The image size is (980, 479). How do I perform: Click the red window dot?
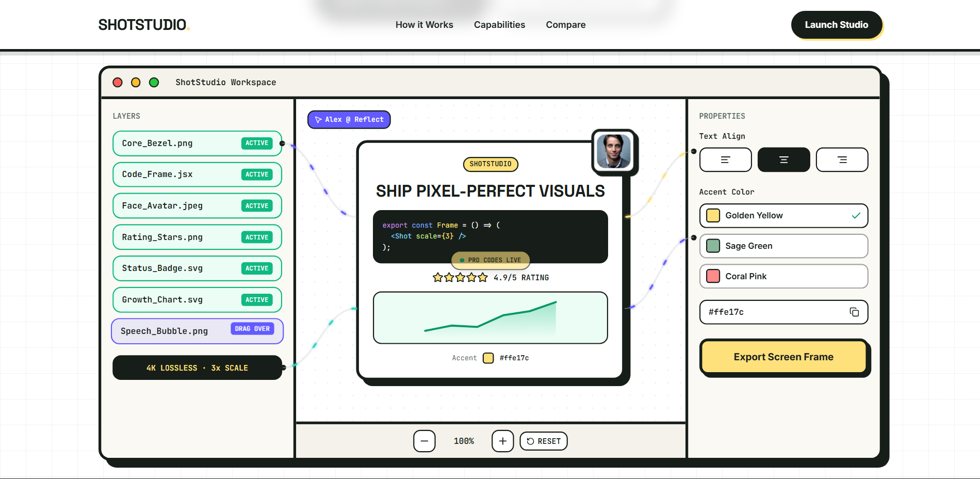coord(118,83)
